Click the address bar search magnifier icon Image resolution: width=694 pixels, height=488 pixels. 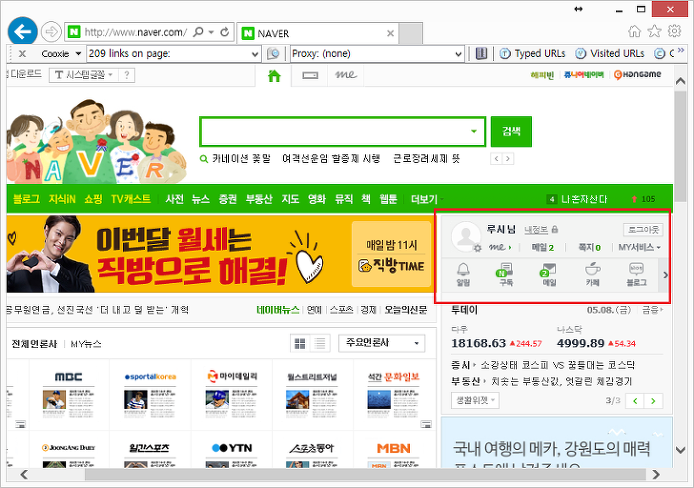(x=198, y=32)
